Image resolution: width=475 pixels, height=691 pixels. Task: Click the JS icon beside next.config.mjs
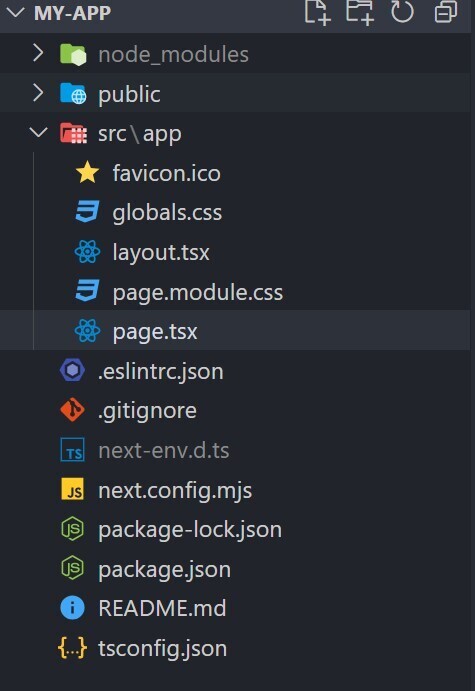pos(72,489)
